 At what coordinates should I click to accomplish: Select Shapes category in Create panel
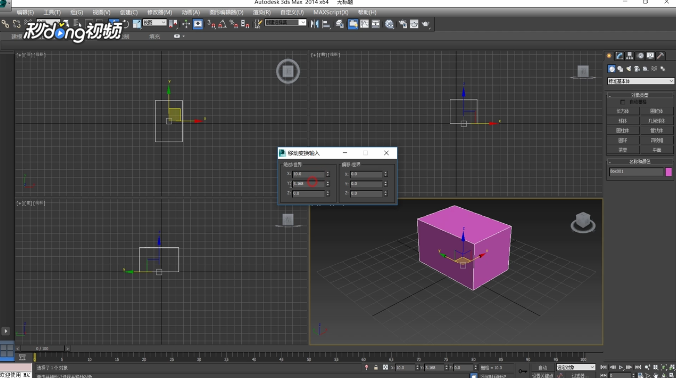coord(620,69)
